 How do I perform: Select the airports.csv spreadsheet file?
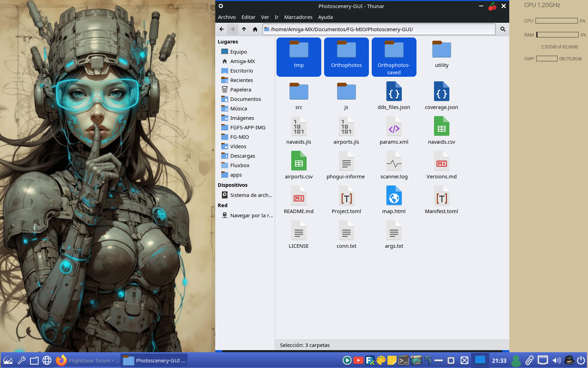[299, 165]
